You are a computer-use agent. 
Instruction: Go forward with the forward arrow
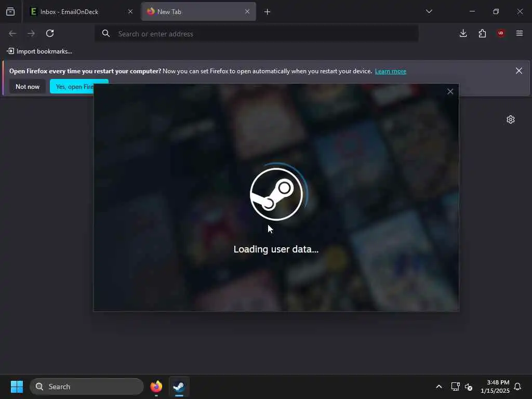[x=31, y=33]
